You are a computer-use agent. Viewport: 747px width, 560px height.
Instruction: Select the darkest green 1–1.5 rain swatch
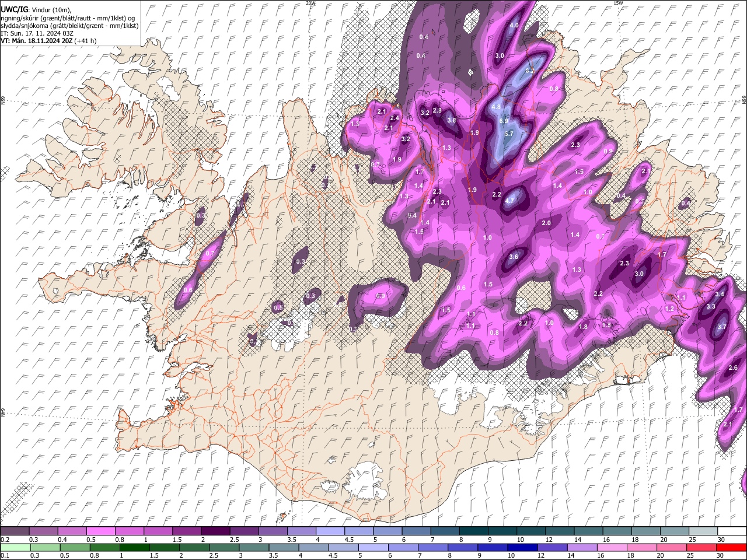click(134, 547)
